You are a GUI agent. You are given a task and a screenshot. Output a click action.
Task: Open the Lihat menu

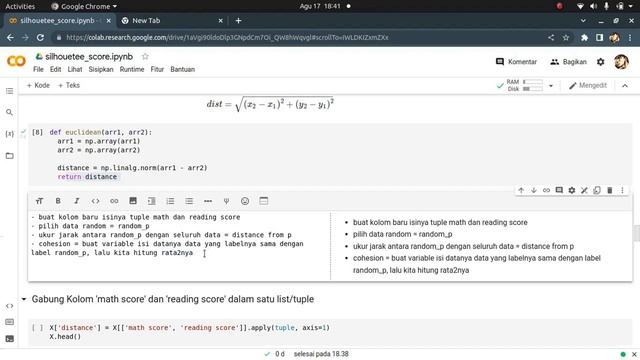tap(75, 69)
